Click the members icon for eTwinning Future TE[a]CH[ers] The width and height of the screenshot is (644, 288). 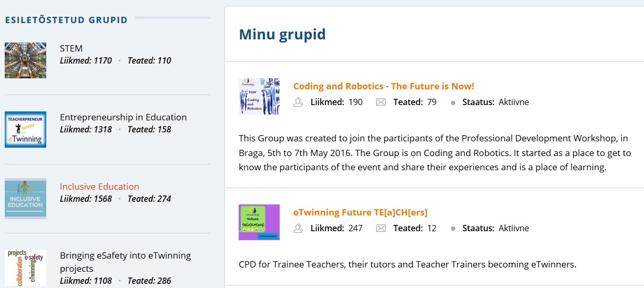tap(298, 229)
